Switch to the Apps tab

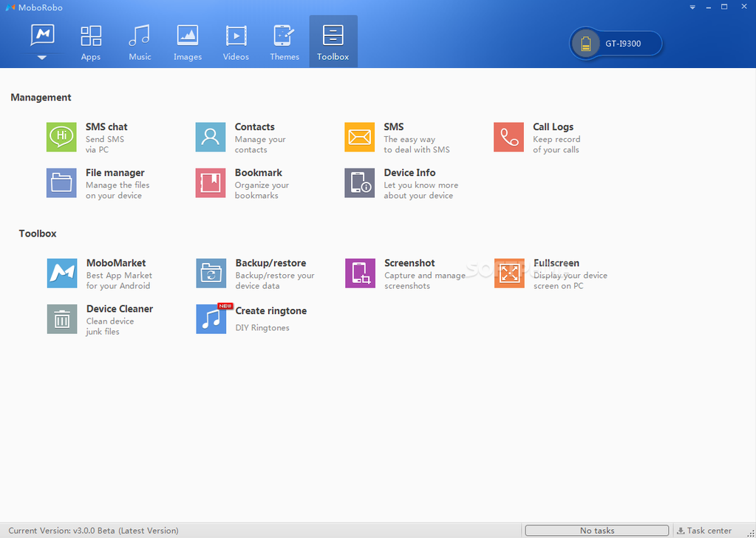coord(91,43)
